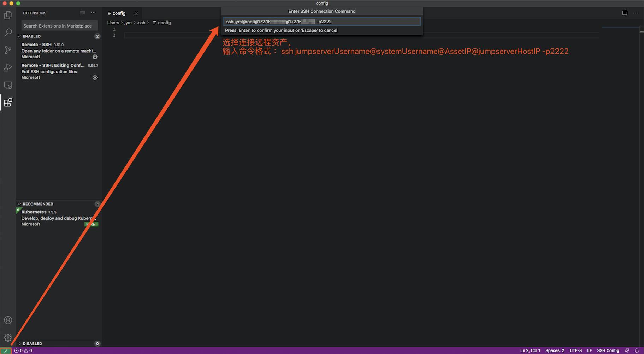
Task: Open the Remote Explorer icon
Action: click(x=8, y=85)
